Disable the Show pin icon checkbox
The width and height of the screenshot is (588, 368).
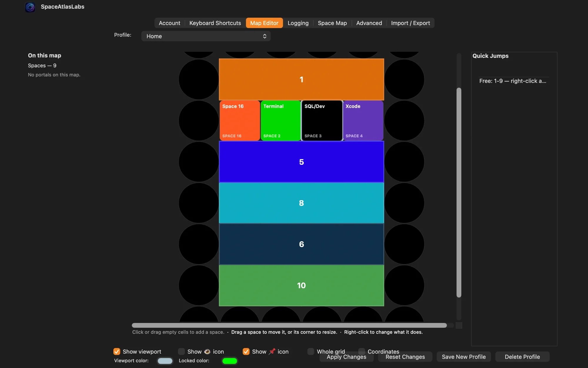pyautogui.click(x=246, y=352)
